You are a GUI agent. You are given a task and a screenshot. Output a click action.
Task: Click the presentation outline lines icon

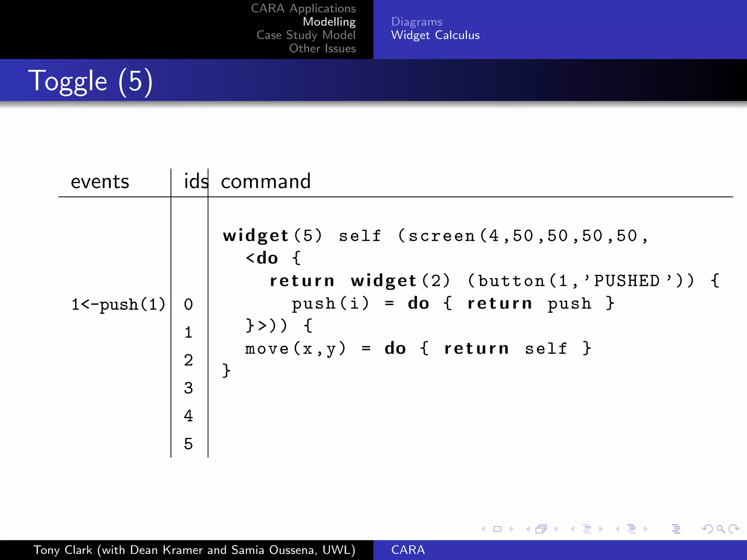(676, 529)
